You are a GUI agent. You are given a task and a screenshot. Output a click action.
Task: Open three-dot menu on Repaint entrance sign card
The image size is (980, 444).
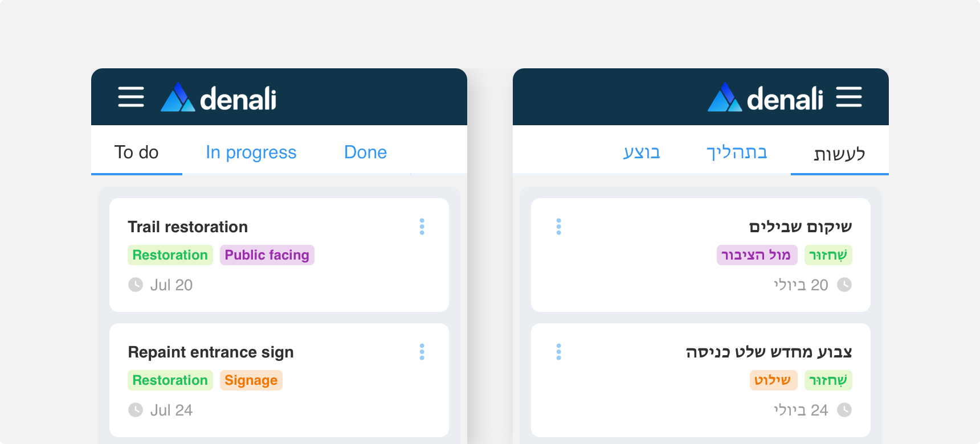coord(422,352)
